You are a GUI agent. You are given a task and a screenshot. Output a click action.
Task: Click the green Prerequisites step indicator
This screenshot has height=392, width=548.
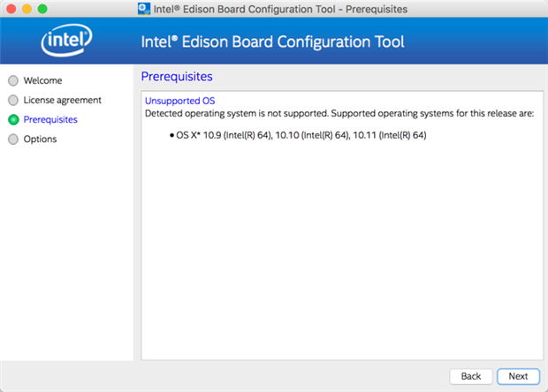tap(13, 119)
